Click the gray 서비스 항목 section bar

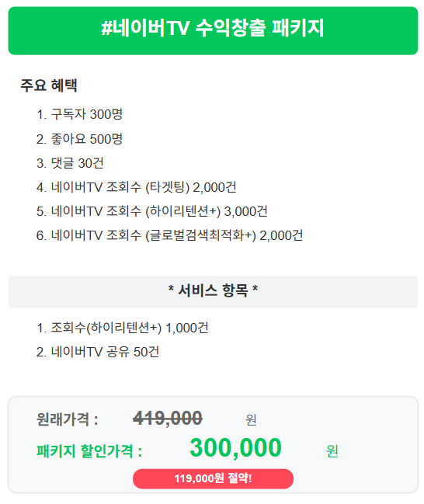click(213, 291)
